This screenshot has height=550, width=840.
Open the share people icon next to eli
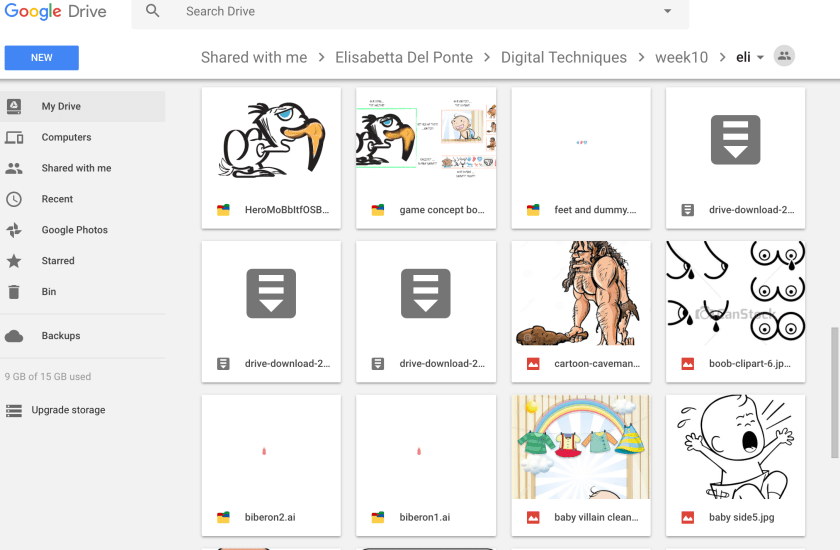click(x=785, y=57)
